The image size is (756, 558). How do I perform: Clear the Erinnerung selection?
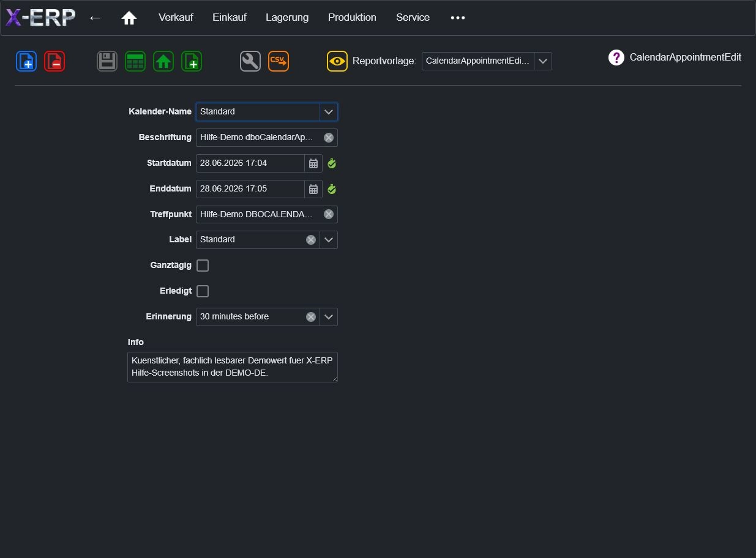coord(311,317)
